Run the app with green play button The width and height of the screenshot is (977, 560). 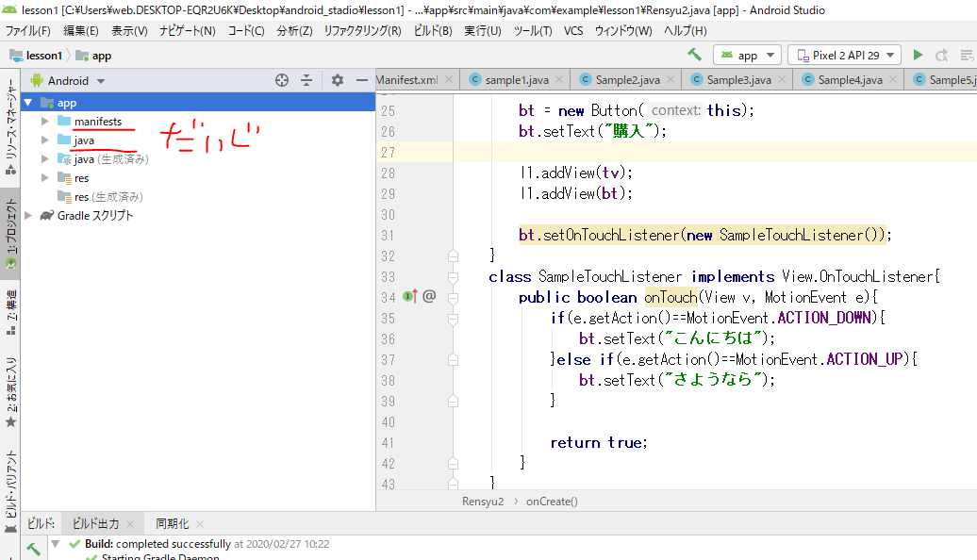(x=918, y=56)
